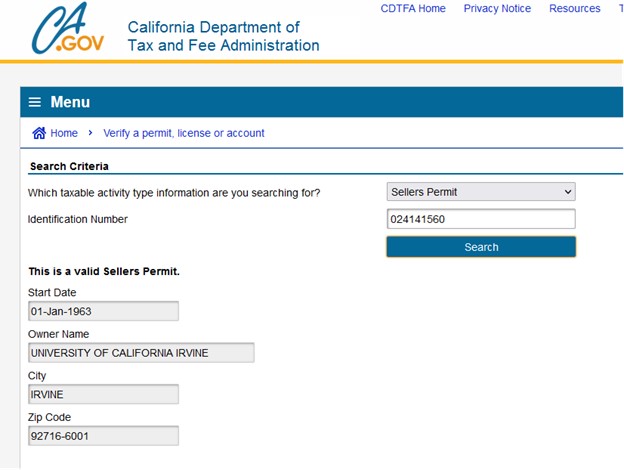This screenshot has width=624, height=470.
Task: Click the dropdown arrow beside Sellers Permit
Action: coord(568,192)
